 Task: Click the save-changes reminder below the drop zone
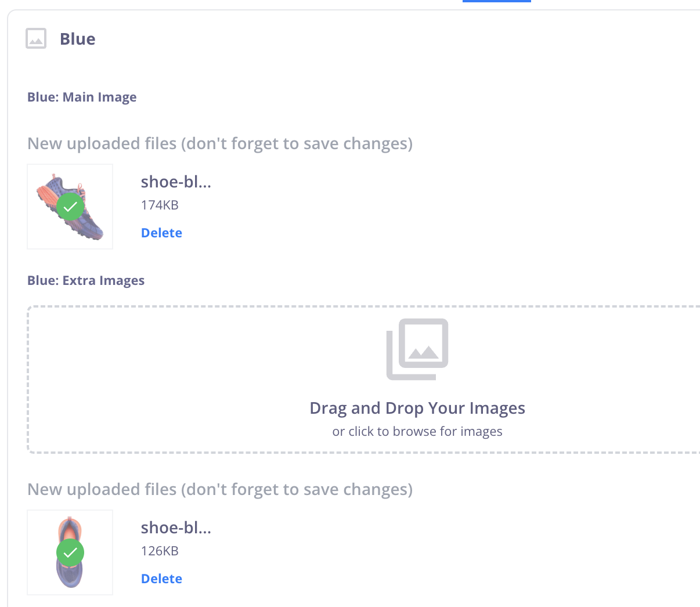[x=220, y=489]
